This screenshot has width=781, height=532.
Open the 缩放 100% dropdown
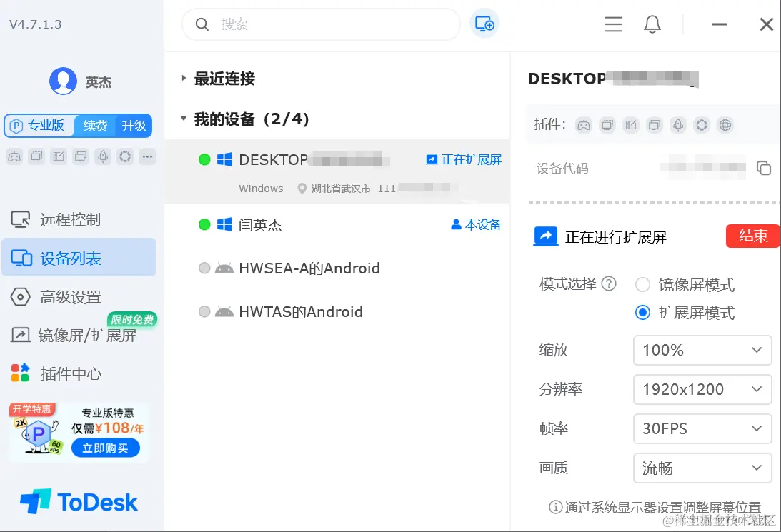[702, 350]
